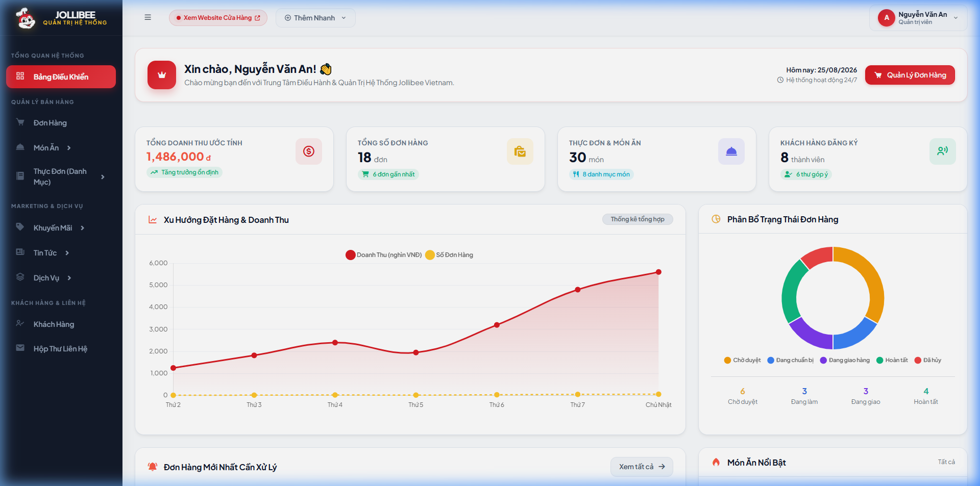Click Xem tất cả orders button
The height and width of the screenshot is (486, 980).
coord(642,467)
